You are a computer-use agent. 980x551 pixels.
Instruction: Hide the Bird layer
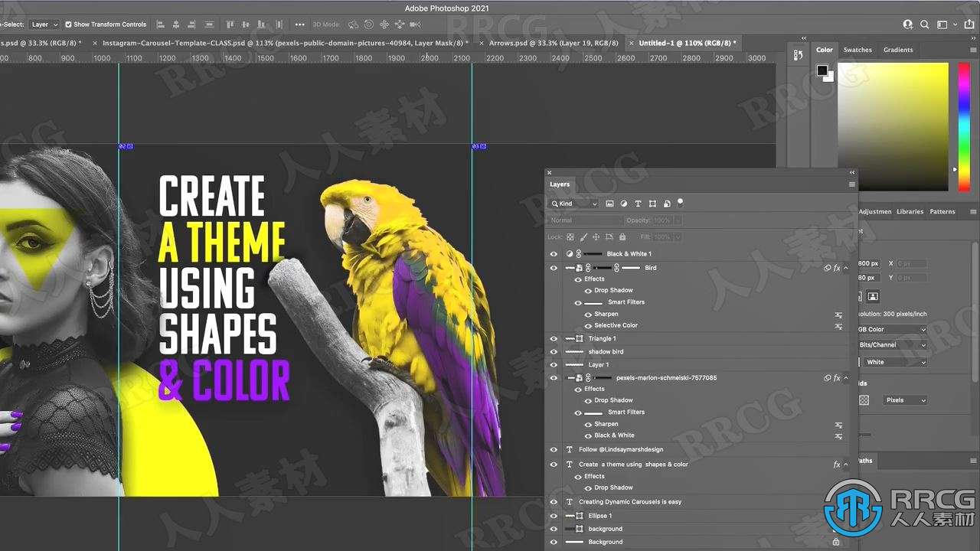coord(554,268)
